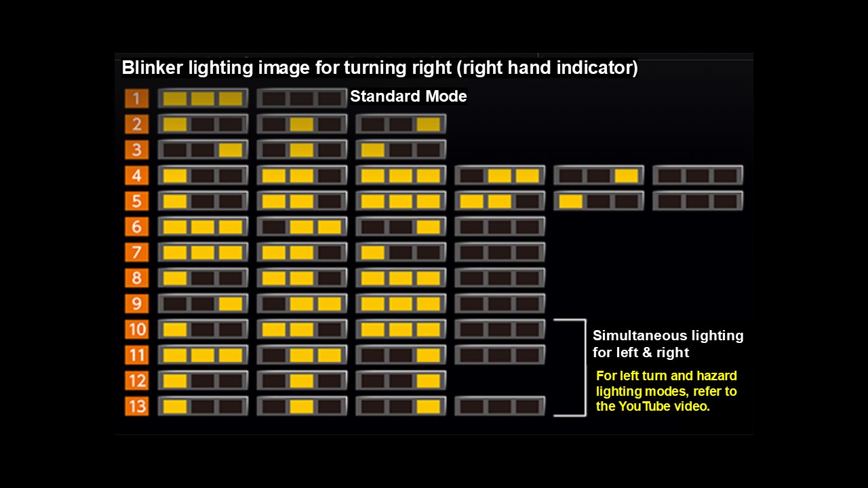Click the 'Blinker lighting image' title text
Screen dimensions: 868x488
tap(379, 68)
